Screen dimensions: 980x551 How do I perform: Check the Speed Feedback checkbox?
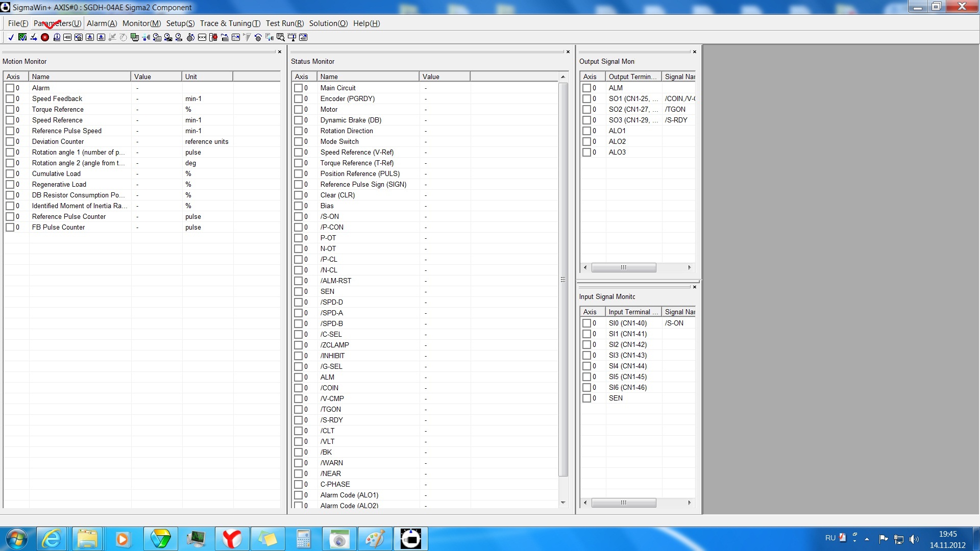pyautogui.click(x=10, y=99)
